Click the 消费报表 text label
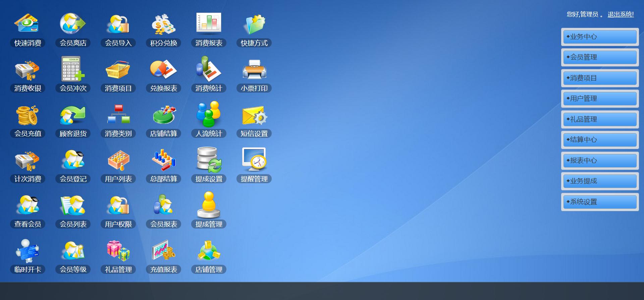 209,43
